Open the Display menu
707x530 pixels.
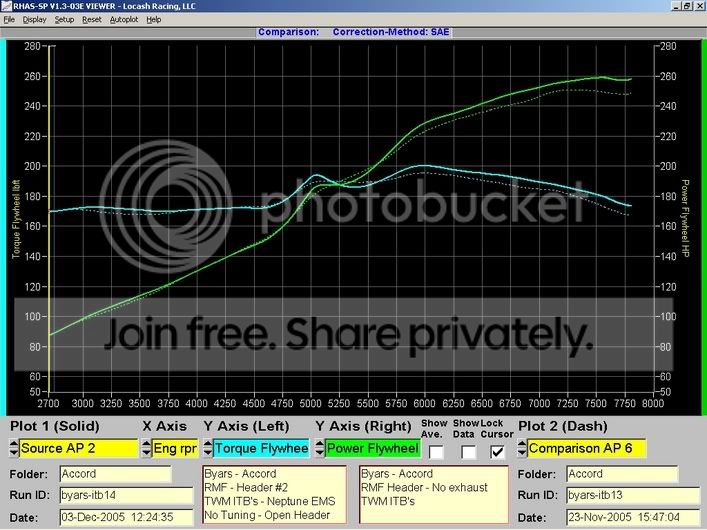(x=35, y=19)
